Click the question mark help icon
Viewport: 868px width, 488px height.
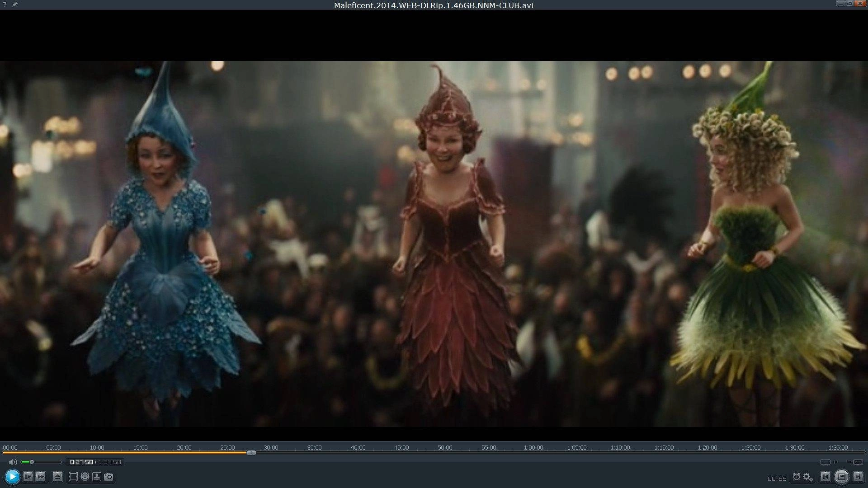point(4,4)
